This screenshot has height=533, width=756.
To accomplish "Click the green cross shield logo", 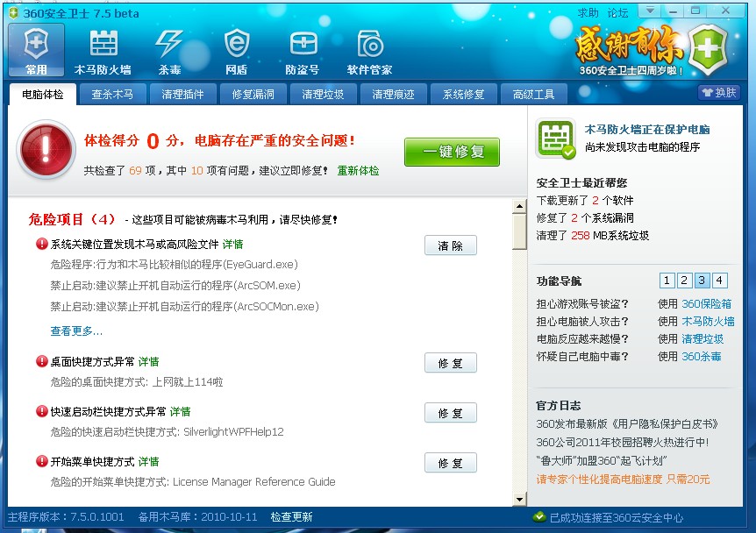I will (707, 50).
